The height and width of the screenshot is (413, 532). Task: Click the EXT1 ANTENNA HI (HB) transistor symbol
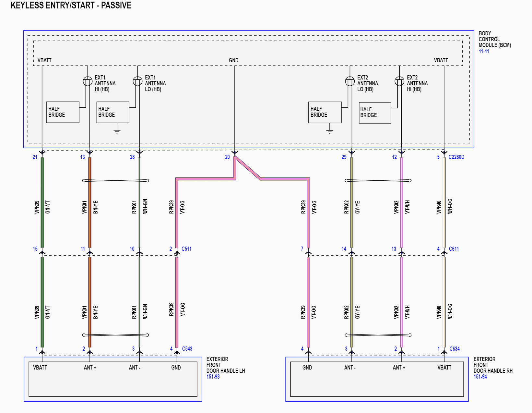(88, 81)
